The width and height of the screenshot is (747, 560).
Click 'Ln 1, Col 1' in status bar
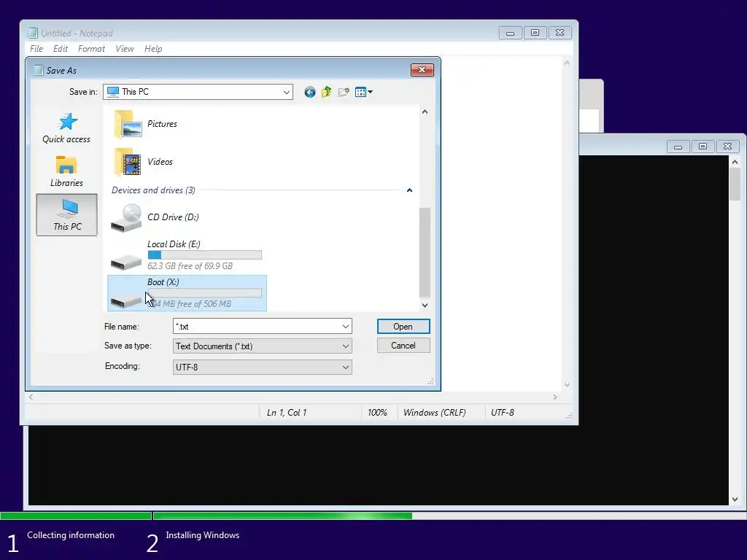(x=287, y=413)
